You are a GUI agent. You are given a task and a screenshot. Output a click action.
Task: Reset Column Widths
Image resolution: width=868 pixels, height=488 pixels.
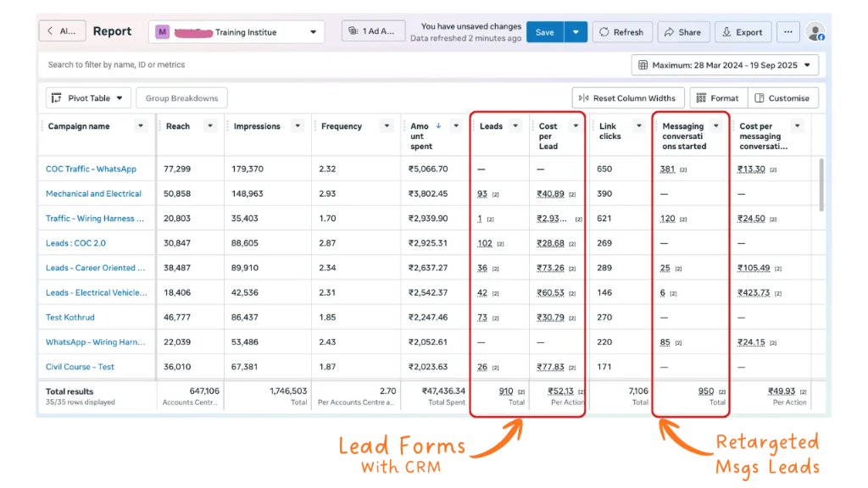point(628,98)
